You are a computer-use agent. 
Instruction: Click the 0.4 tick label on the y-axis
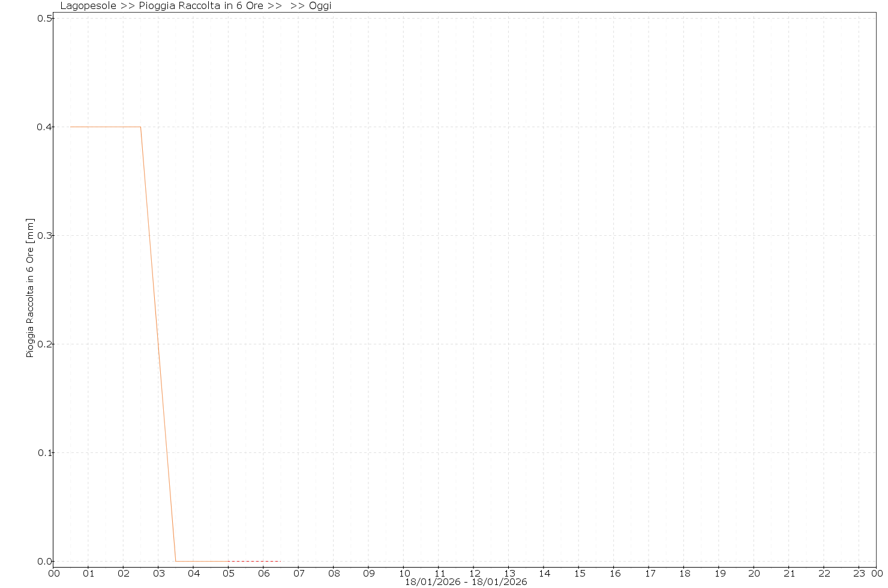click(x=43, y=127)
